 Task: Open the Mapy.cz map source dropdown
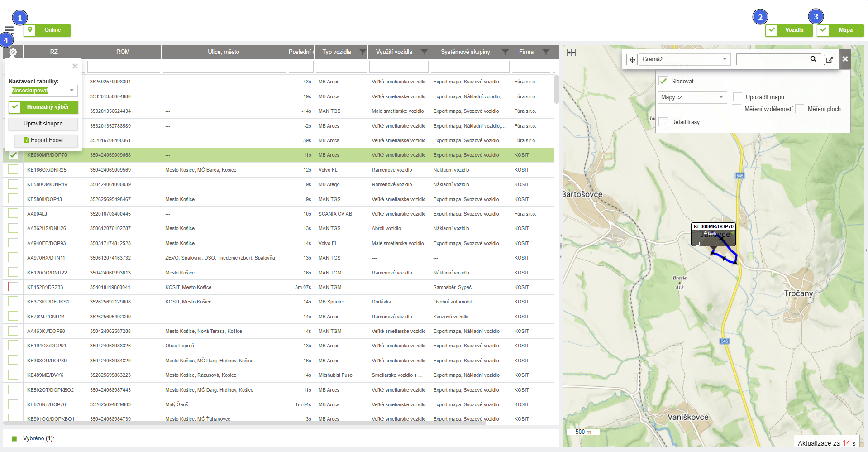tap(692, 97)
